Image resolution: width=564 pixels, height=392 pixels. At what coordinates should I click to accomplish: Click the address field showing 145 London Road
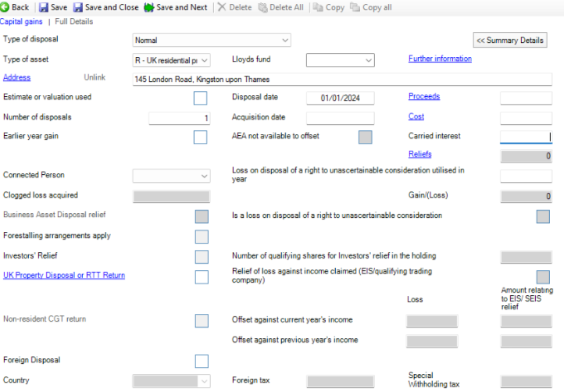coord(342,79)
